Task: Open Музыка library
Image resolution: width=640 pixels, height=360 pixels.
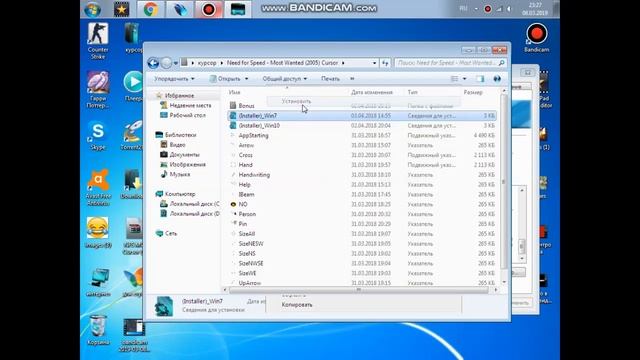Action: tap(180, 174)
